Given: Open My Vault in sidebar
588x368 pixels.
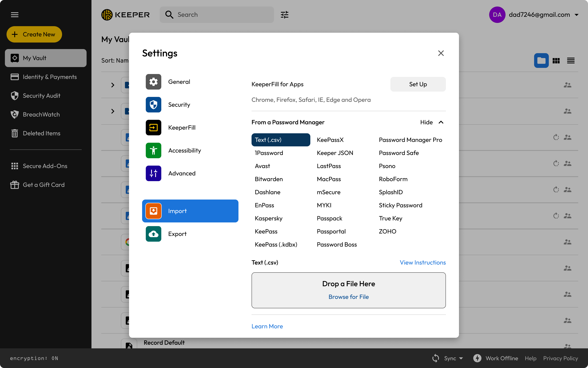Looking at the screenshot, I should point(46,58).
